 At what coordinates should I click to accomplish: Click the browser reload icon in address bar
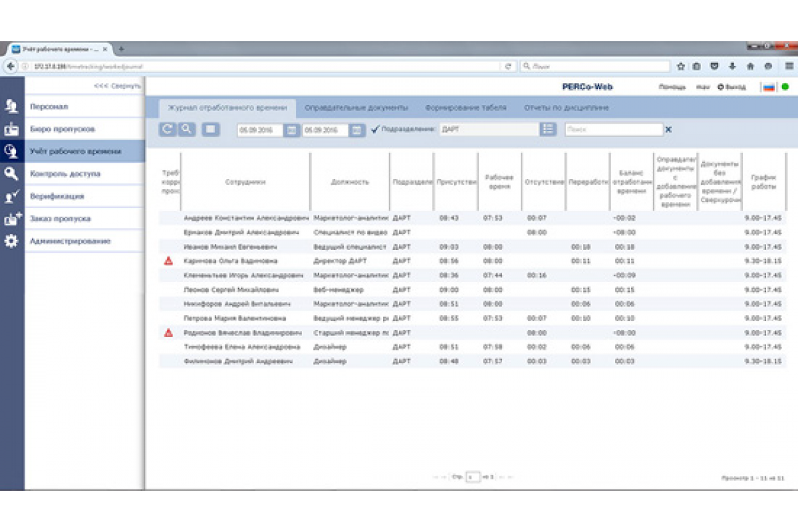coord(508,66)
